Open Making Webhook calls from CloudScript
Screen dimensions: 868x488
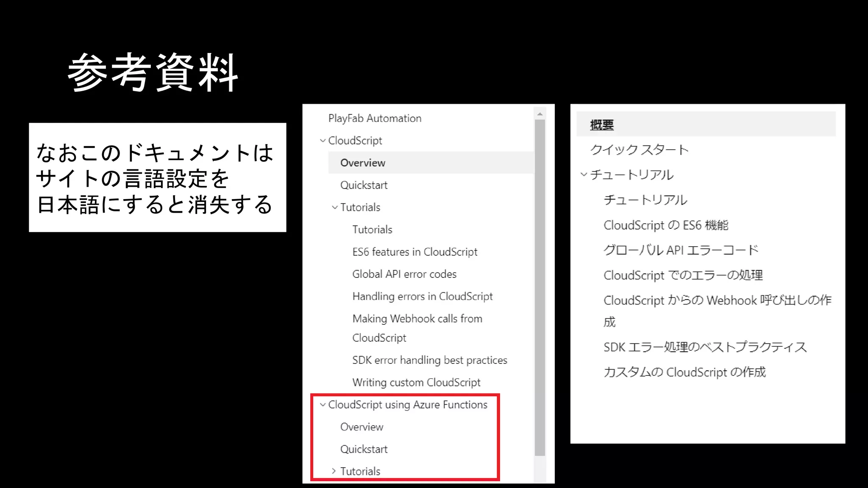click(x=417, y=328)
